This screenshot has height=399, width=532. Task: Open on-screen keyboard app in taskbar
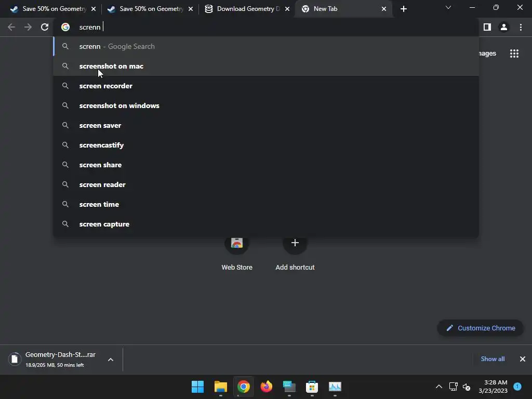click(x=289, y=387)
